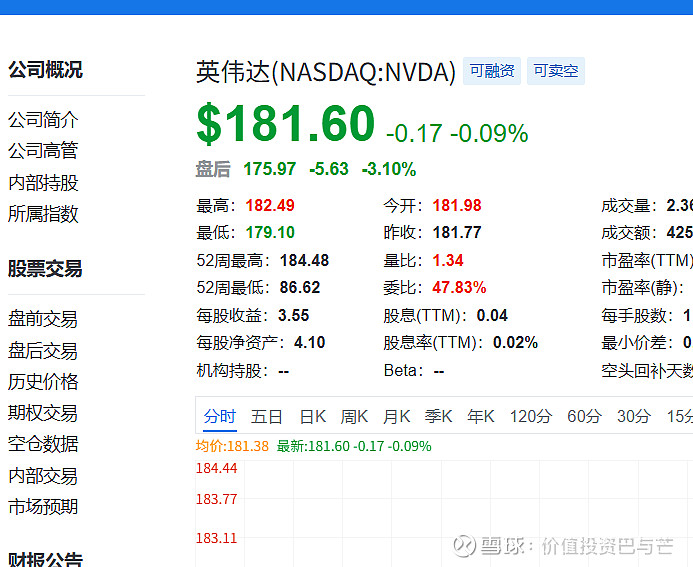Open the 内部持股 sidebar link

click(43, 183)
